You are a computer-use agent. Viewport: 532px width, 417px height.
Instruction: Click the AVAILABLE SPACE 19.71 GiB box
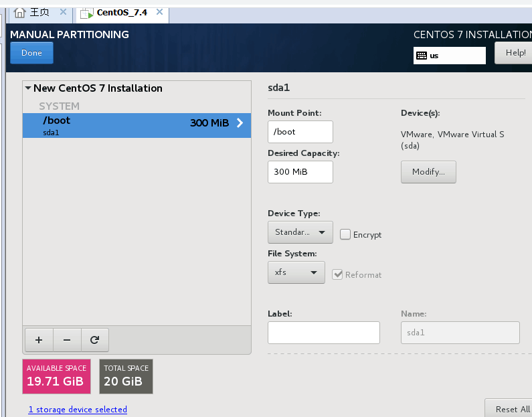click(56, 377)
